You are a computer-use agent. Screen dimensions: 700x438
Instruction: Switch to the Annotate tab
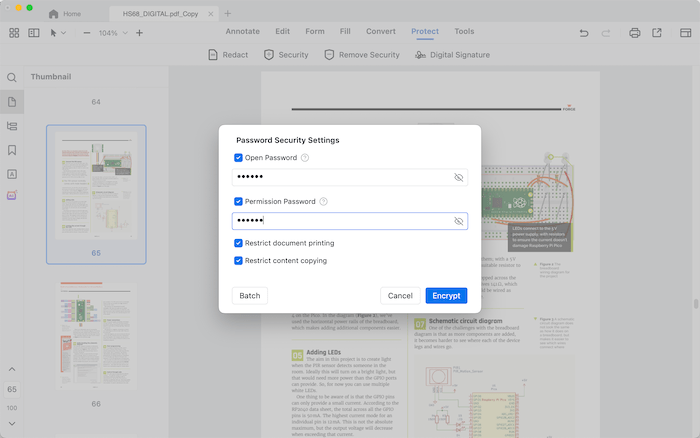242,32
